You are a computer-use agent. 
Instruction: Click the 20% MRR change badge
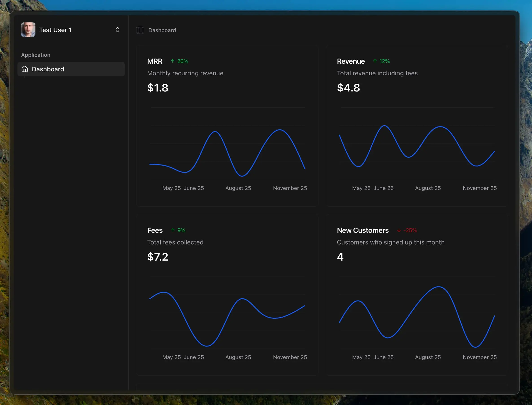tap(183, 61)
